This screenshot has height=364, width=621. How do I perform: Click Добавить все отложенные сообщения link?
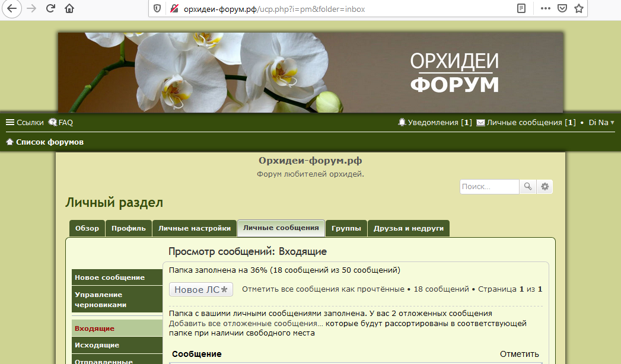246,323
